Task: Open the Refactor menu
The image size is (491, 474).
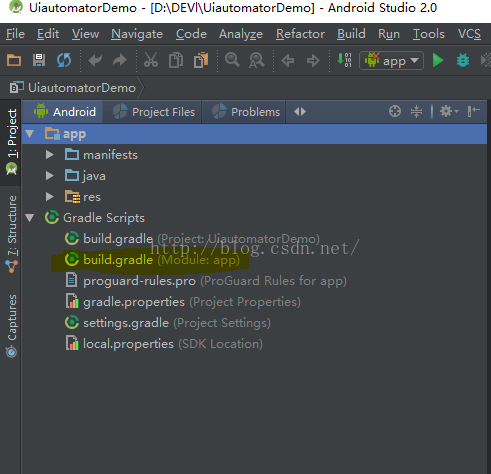Action: (x=300, y=34)
